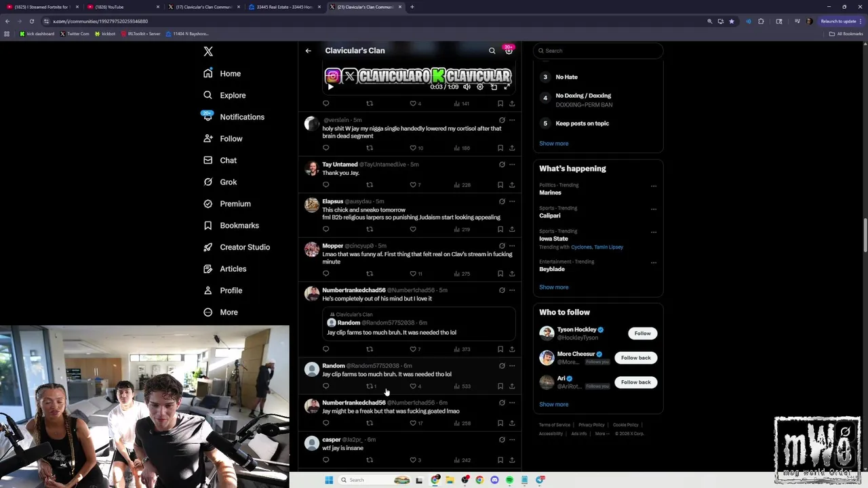Search within Clavicular's Clan community
Image resolution: width=868 pixels, height=488 pixels.
pos(492,51)
